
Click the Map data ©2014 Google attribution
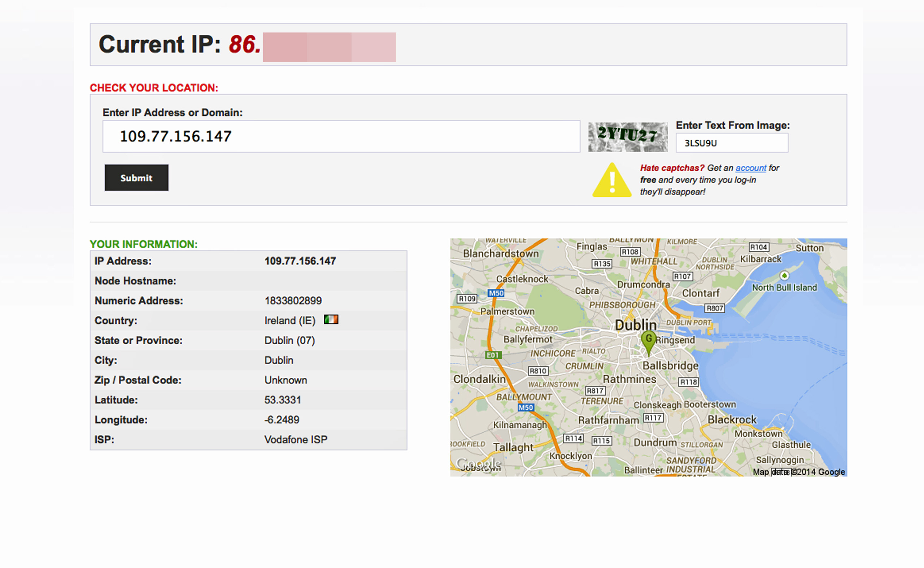(x=798, y=472)
